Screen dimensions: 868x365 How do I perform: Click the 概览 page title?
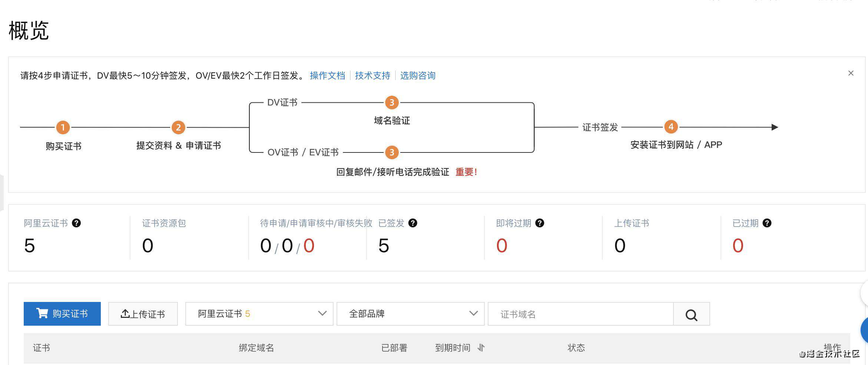click(29, 30)
